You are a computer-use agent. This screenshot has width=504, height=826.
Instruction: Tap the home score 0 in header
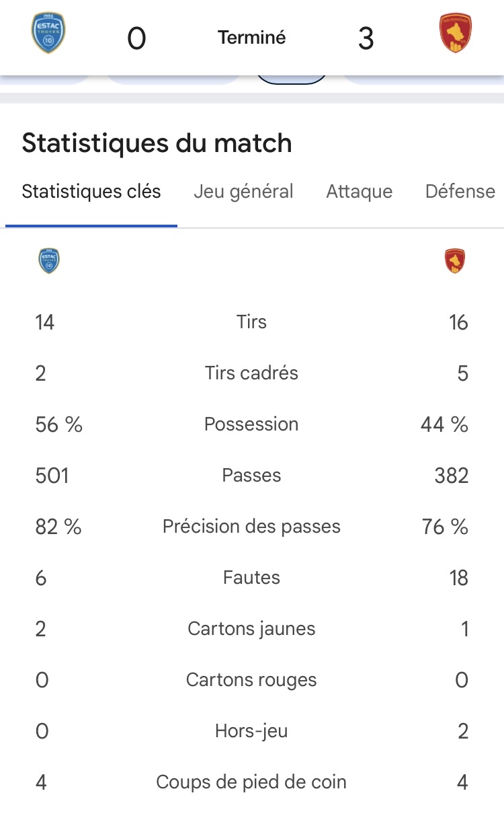[136, 39]
